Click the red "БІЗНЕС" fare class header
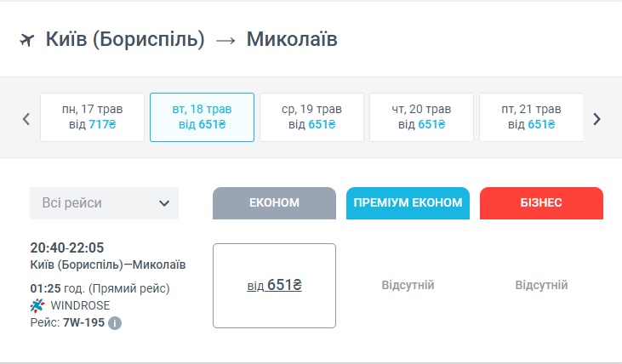This screenshot has width=622, height=364. [541, 203]
